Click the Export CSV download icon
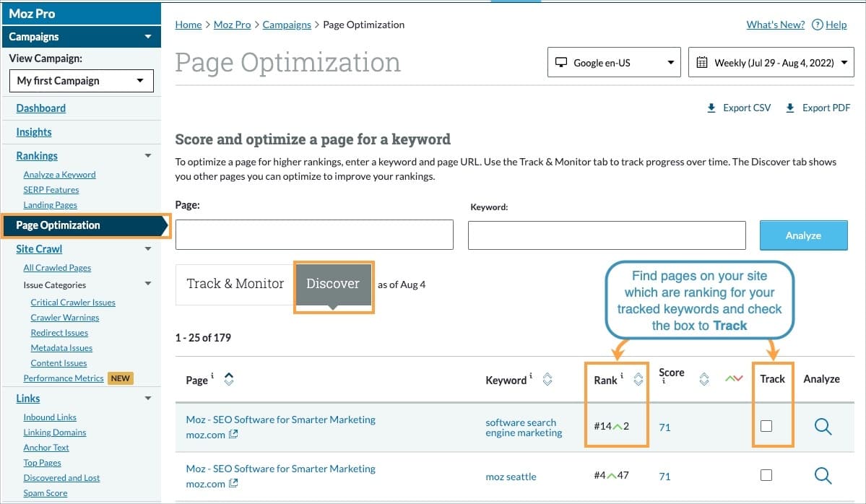This screenshot has height=504, width=866. click(711, 107)
